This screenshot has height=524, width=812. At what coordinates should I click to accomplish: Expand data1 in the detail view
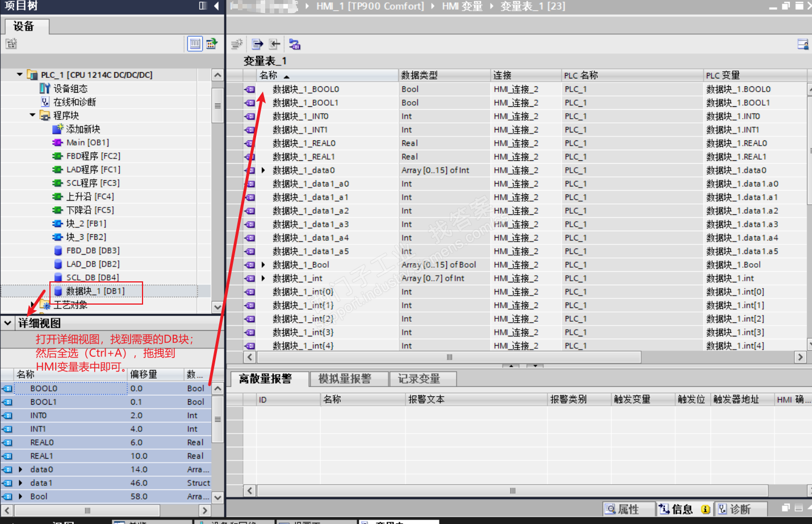pyautogui.click(x=21, y=483)
